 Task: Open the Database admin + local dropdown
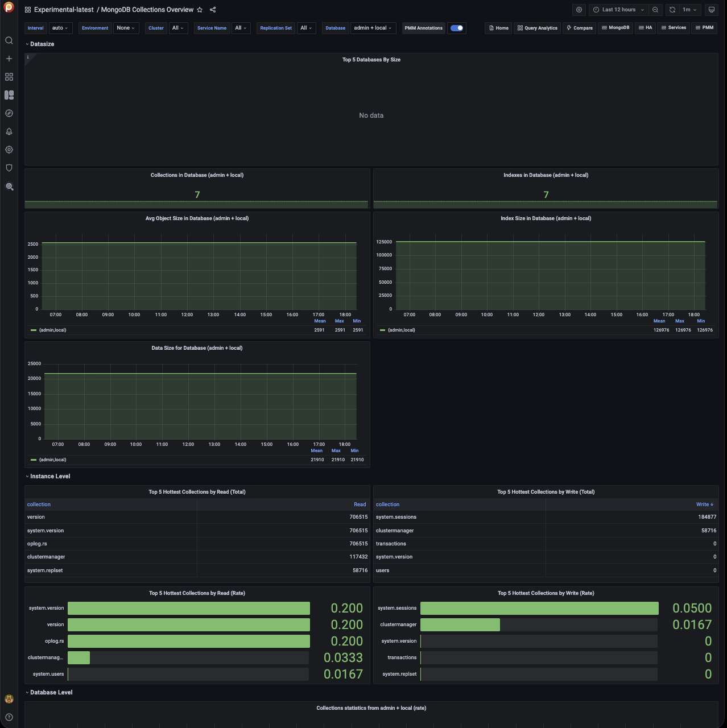click(x=372, y=28)
